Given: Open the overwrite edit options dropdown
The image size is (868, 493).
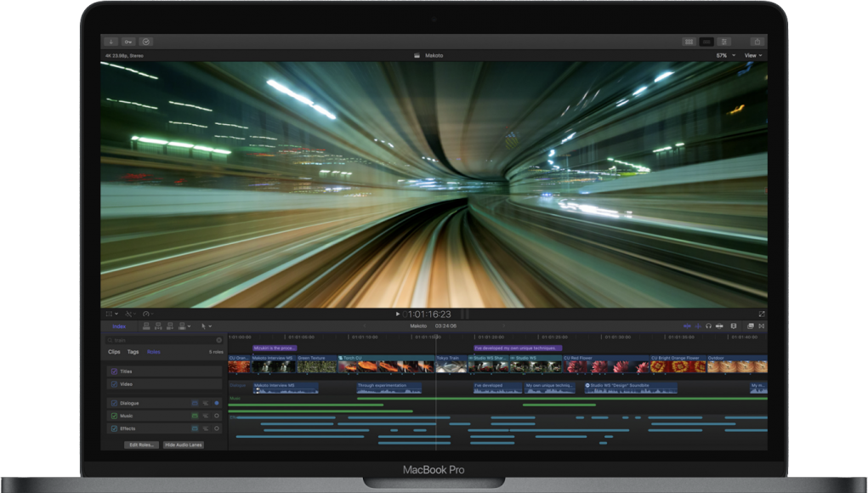Looking at the screenshot, I should click(184, 326).
